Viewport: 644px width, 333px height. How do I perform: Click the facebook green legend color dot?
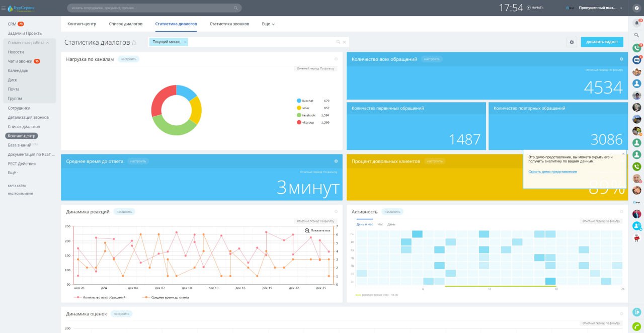click(x=299, y=115)
